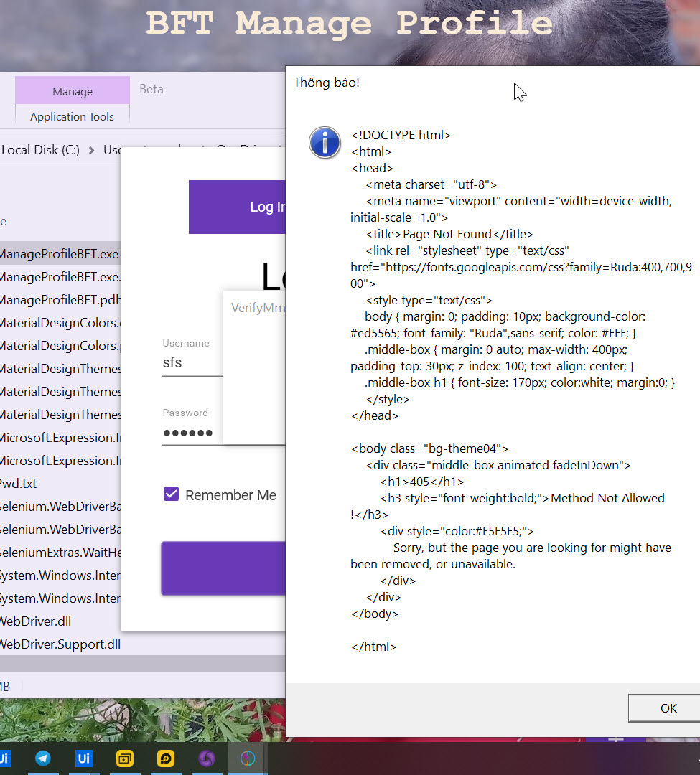Select WebDriver.Support.dll file in Explorer
Image resolution: width=700 pixels, height=775 pixels.
[x=60, y=644]
